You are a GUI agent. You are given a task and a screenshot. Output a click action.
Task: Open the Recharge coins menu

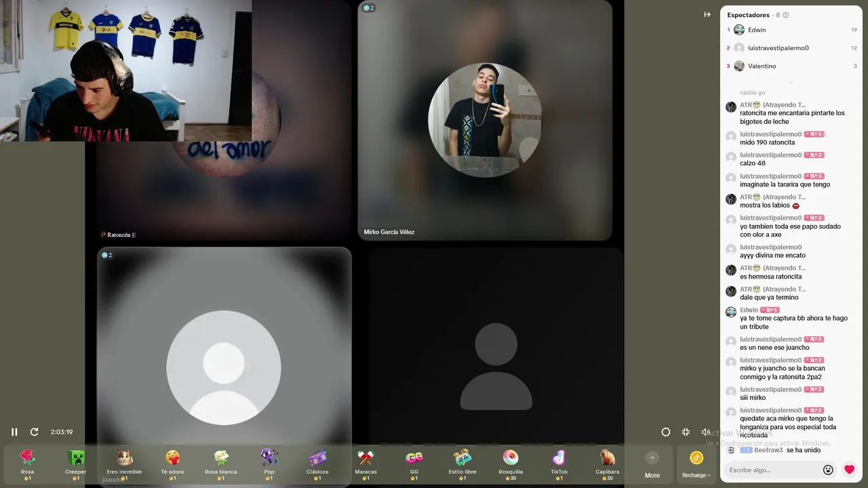click(696, 465)
